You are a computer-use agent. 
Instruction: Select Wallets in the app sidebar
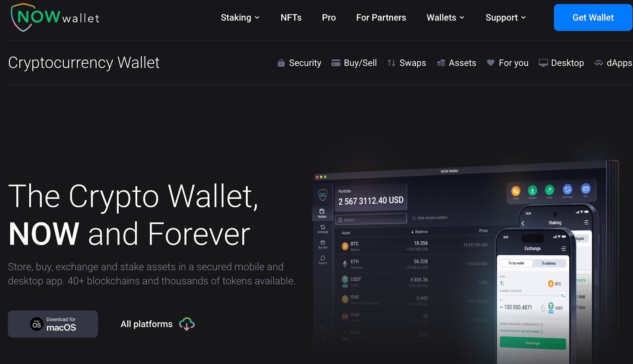click(322, 213)
